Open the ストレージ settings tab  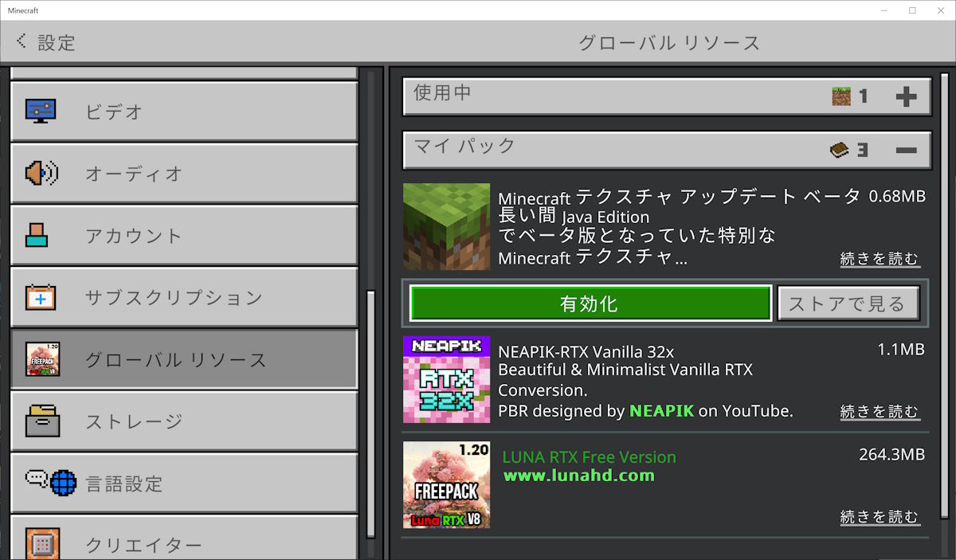point(184,422)
